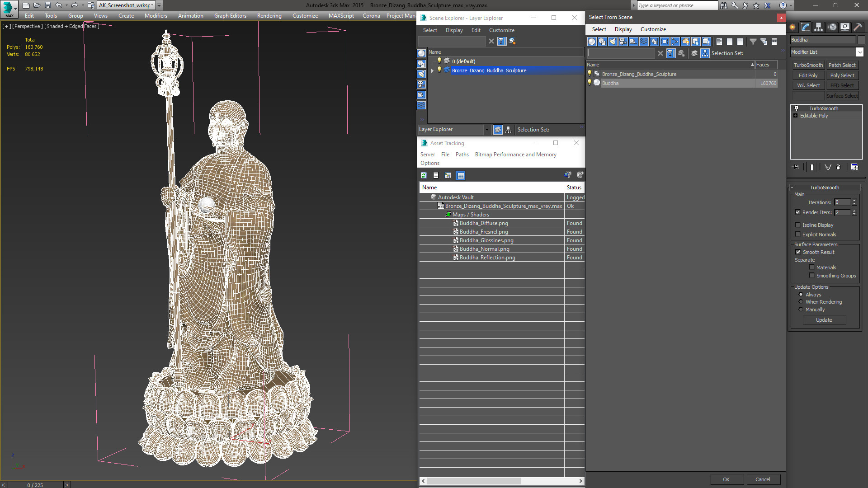Open the Display command panel tab
This screenshot has width=868, height=488.
(844, 27)
